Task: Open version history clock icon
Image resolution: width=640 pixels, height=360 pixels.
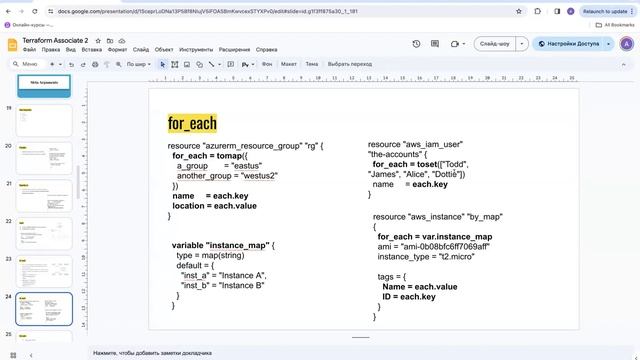Action: (x=416, y=44)
